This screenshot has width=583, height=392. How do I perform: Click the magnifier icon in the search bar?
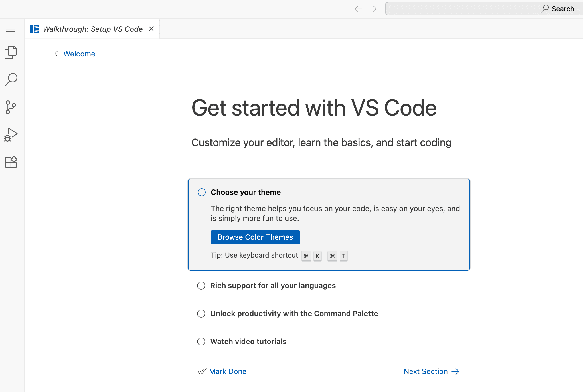coord(545,9)
